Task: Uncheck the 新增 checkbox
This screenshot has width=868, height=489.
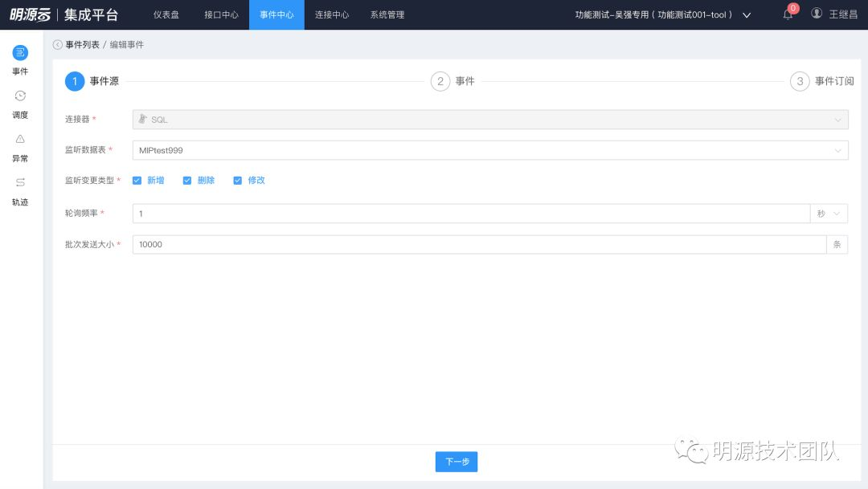Action: pos(137,181)
